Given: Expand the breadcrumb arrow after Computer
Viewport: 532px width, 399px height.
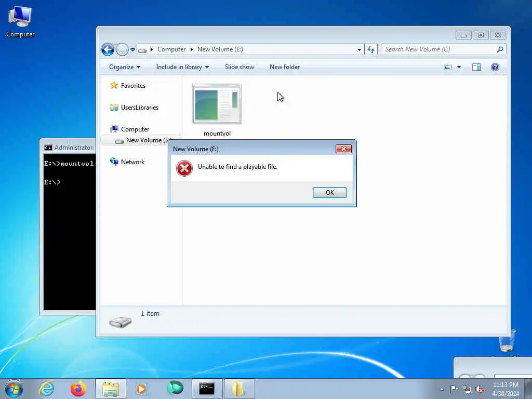Looking at the screenshot, I should click(191, 49).
